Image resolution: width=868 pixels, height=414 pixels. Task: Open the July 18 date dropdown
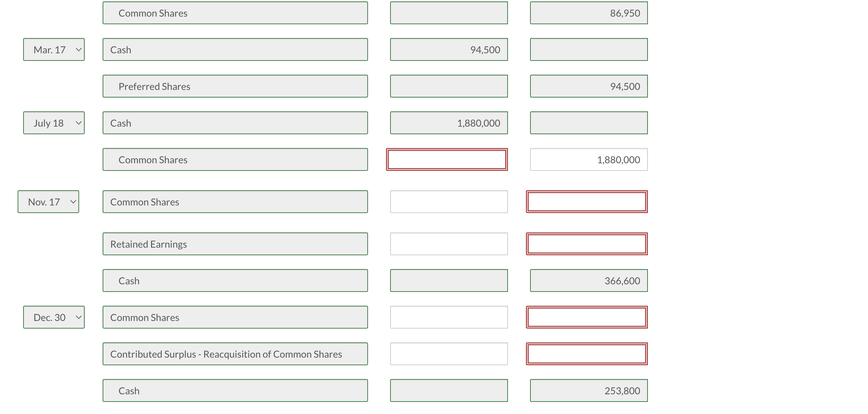tap(54, 123)
